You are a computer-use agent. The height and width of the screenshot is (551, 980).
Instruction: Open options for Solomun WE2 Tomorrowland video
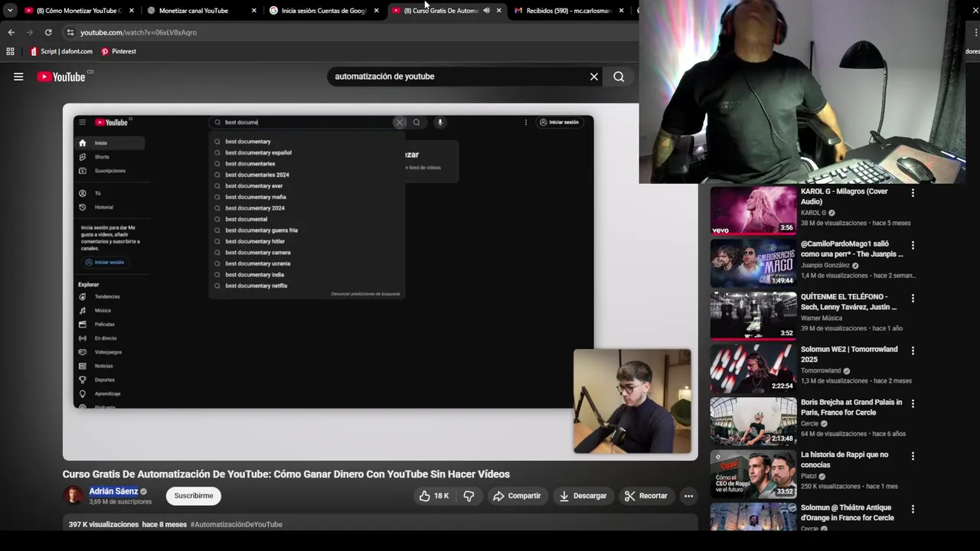[913, 350]
